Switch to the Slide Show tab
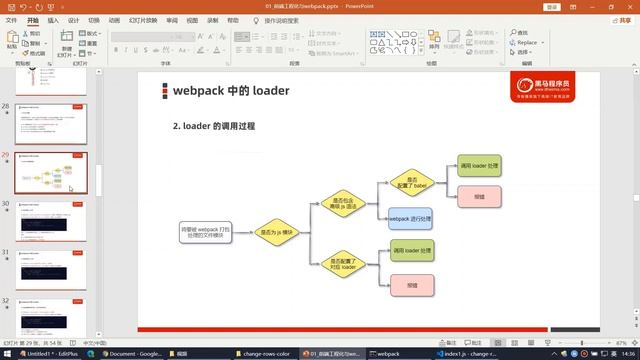This screenshot has width=640, height=360. tap(143, 20)
